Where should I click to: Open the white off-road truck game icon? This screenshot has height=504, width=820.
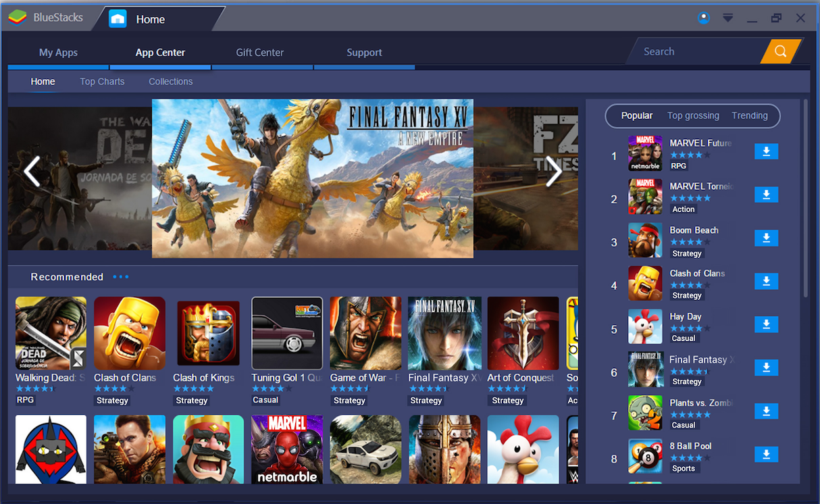click(365, 449)
